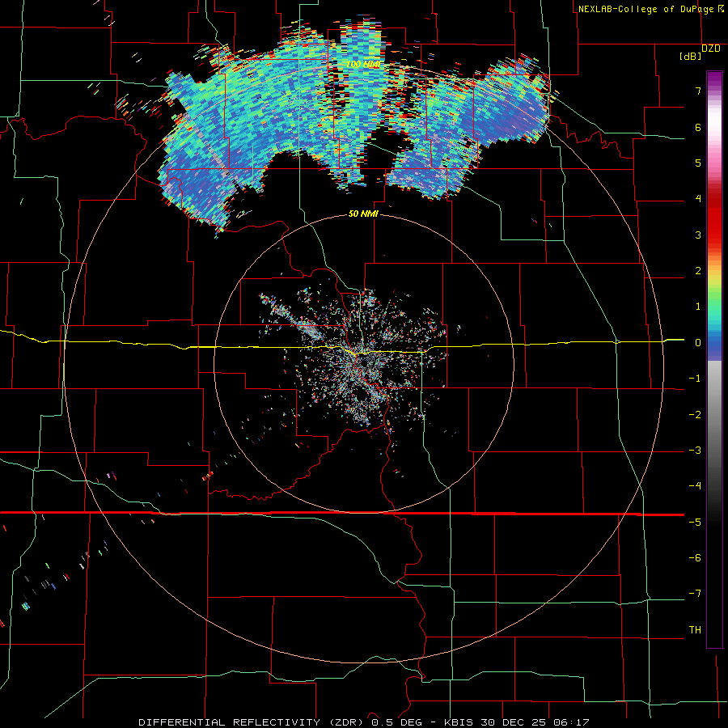Click the -4 dB value on the color scale

click(695, 486)
